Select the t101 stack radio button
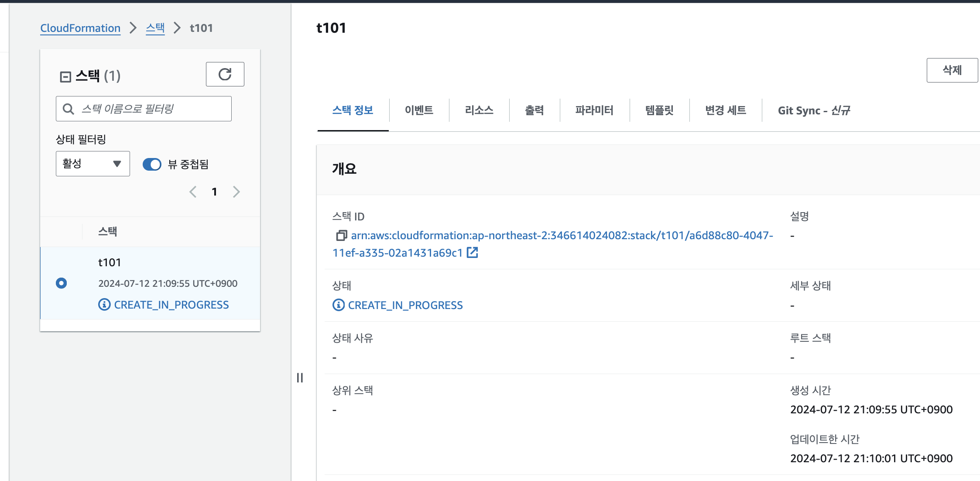Image resolution: width=980 pixels, height=481 pixels. coord(62,283)
